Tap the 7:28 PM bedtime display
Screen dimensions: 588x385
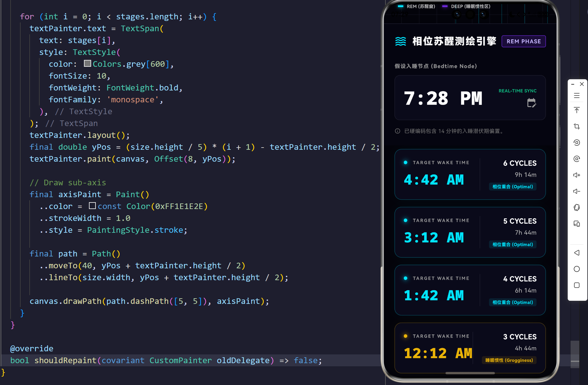tap(443, 98)
